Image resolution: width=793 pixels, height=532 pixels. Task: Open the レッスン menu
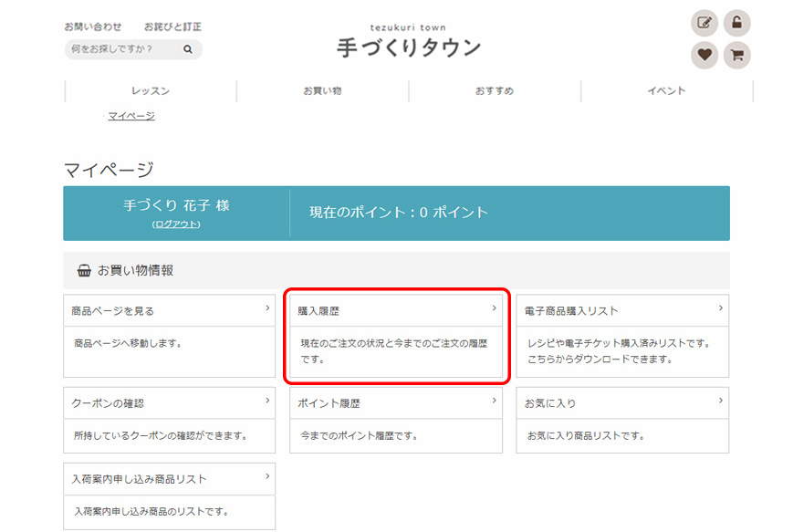click(151, 91)
